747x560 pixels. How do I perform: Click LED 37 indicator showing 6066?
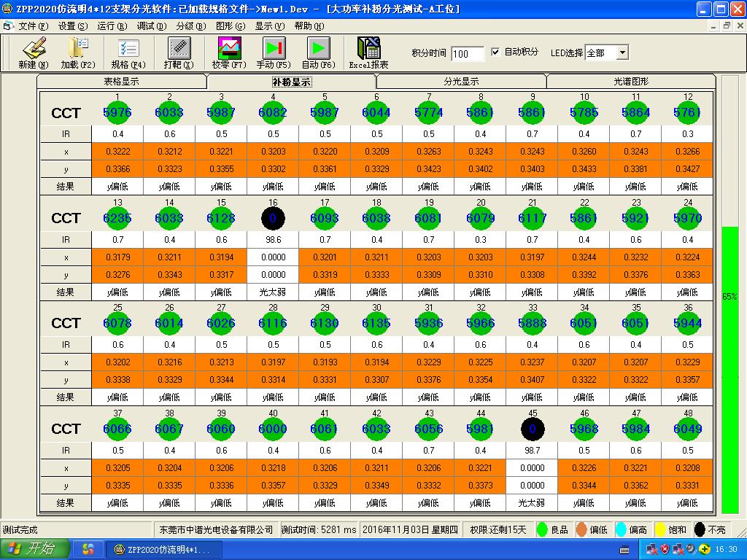click(x=117, y=429)
